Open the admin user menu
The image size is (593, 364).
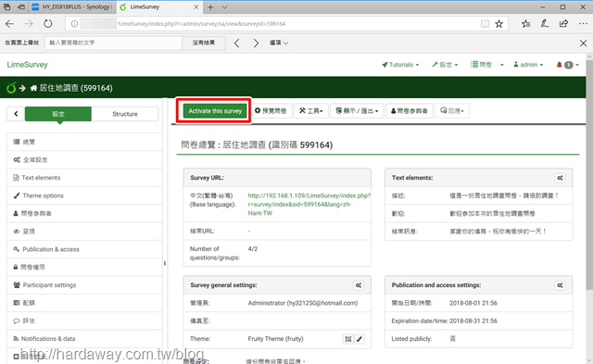click(x=528, y=65)
